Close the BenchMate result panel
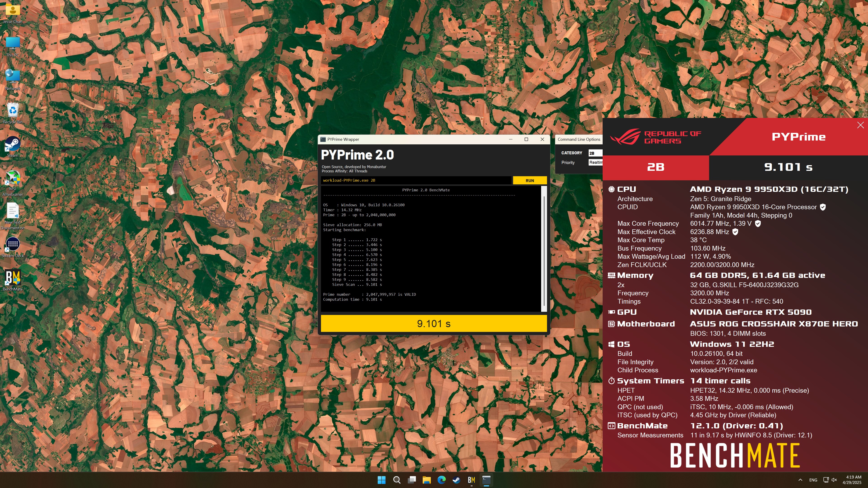The width and height of the screenshot is (868, 488). [860, 125]
